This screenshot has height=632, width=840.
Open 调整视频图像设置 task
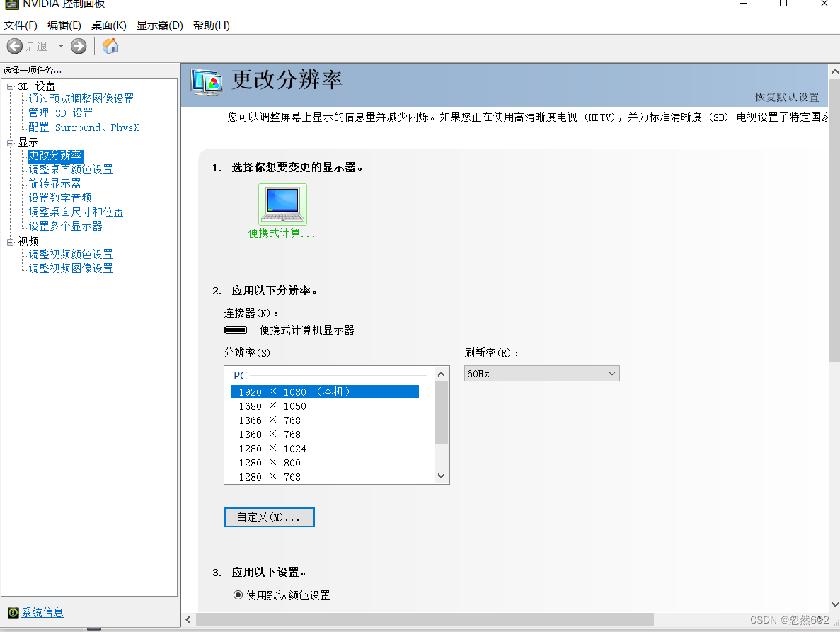tap(71, 268)
